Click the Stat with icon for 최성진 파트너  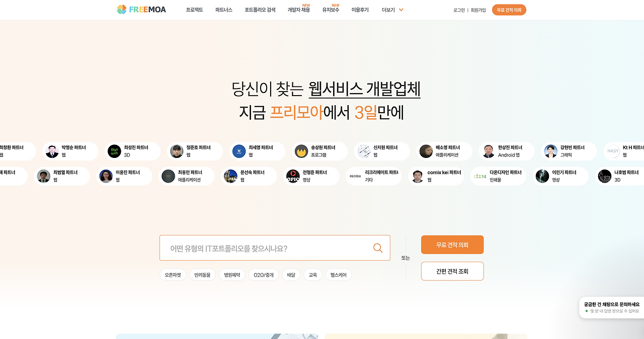click(114, 151)
